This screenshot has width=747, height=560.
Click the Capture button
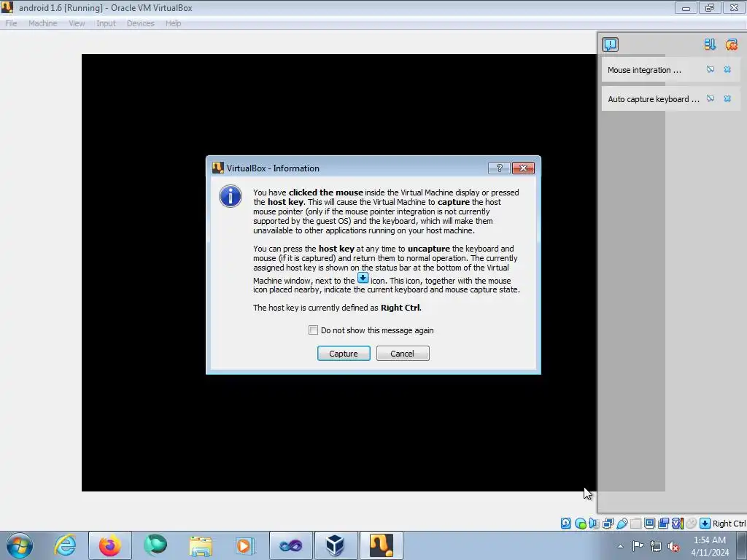pyautogui.click(x=344, y=354)
